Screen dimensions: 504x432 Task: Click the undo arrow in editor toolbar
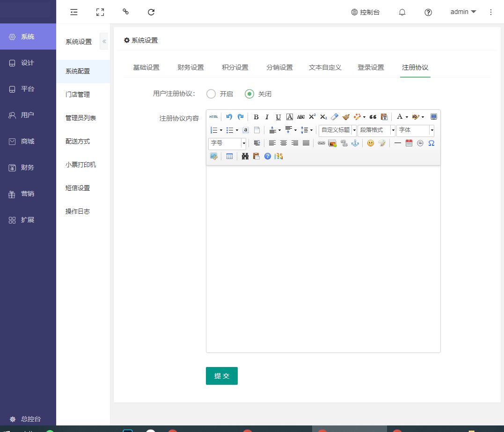click(x=229, y=117)
